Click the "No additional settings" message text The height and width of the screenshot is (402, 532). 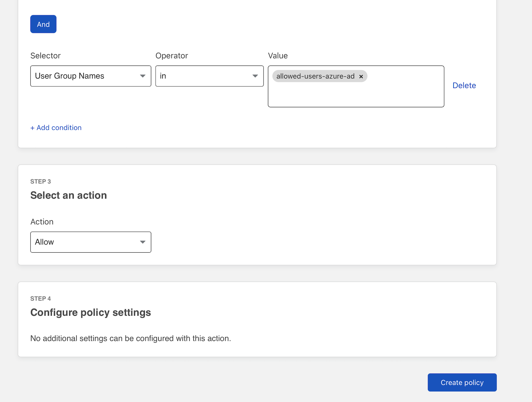(131, 338)
